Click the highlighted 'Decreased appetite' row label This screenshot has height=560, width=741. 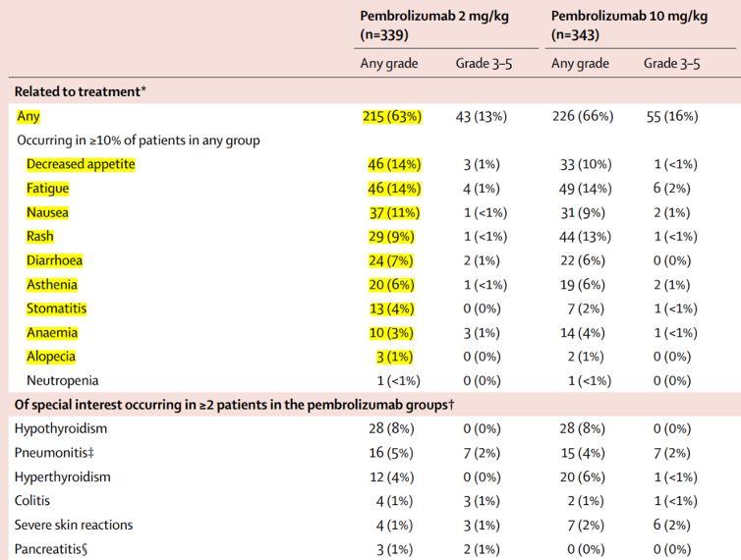[x=81, y=164]
